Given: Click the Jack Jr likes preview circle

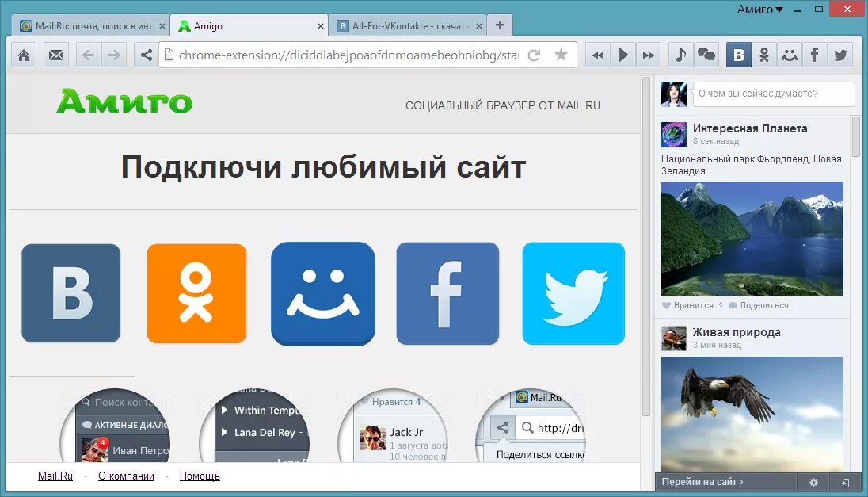Looking at the screenshot, I should pos(393,426).
